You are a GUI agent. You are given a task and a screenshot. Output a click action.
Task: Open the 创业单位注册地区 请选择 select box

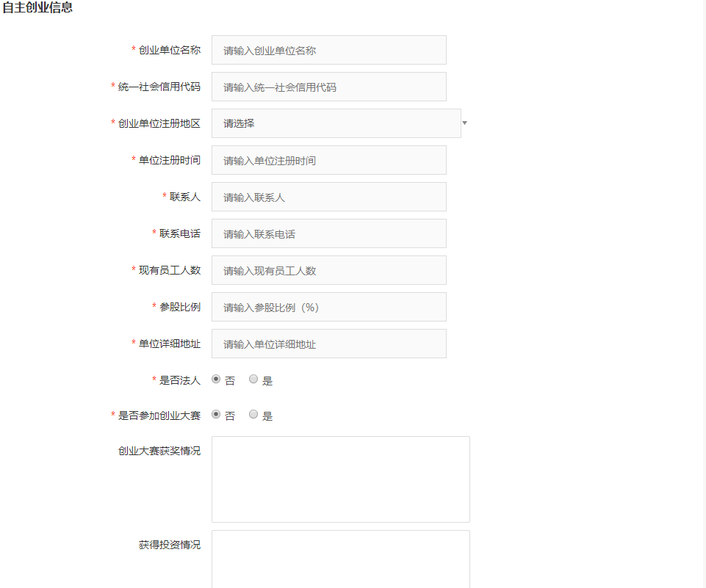[336, 123]
